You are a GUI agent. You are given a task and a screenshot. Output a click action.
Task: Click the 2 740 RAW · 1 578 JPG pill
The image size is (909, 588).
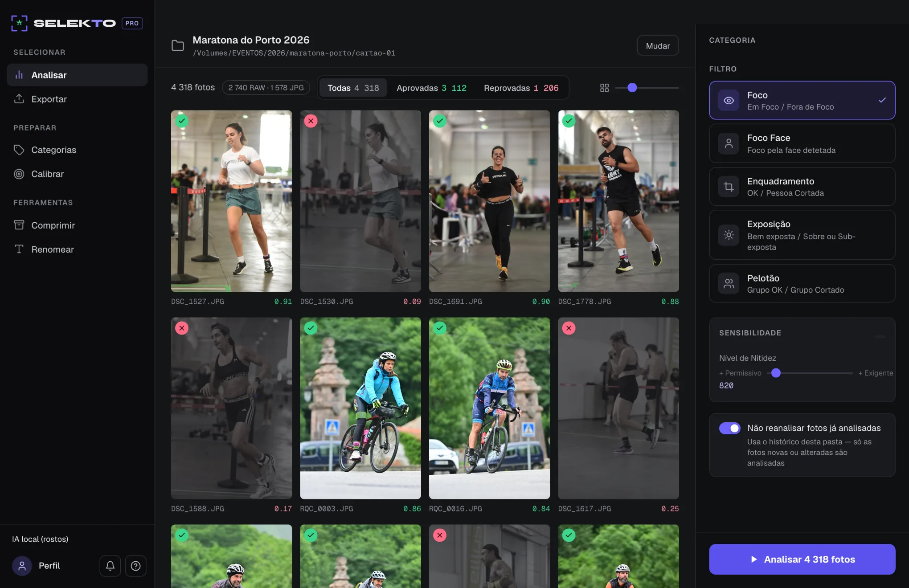pos(266,88)
